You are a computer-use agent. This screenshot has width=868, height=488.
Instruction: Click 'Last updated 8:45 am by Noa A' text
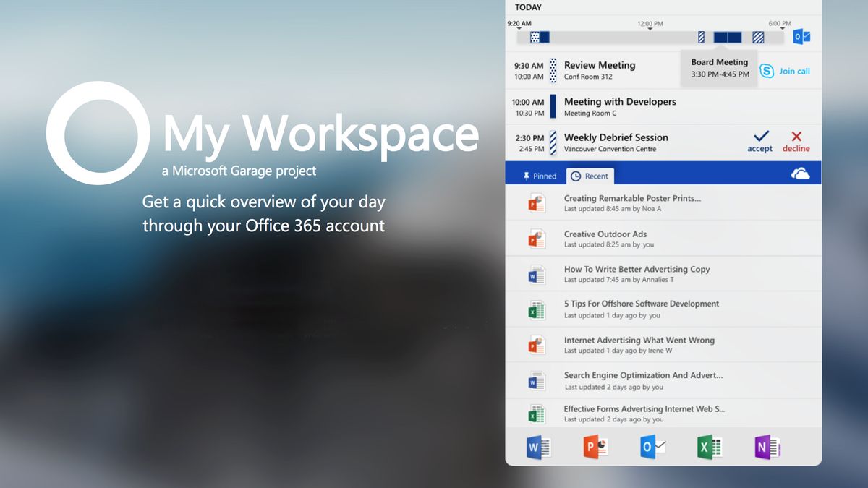pyautogui.click(x=613, y=209)
